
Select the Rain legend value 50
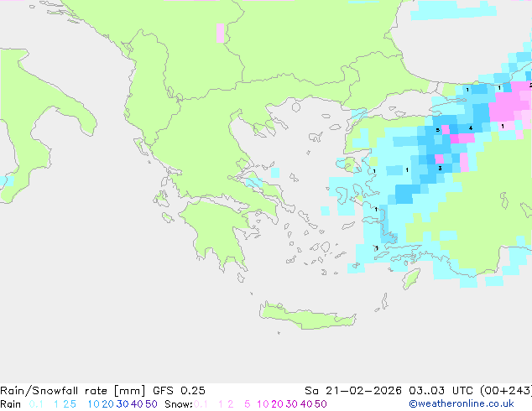point(151,404)
